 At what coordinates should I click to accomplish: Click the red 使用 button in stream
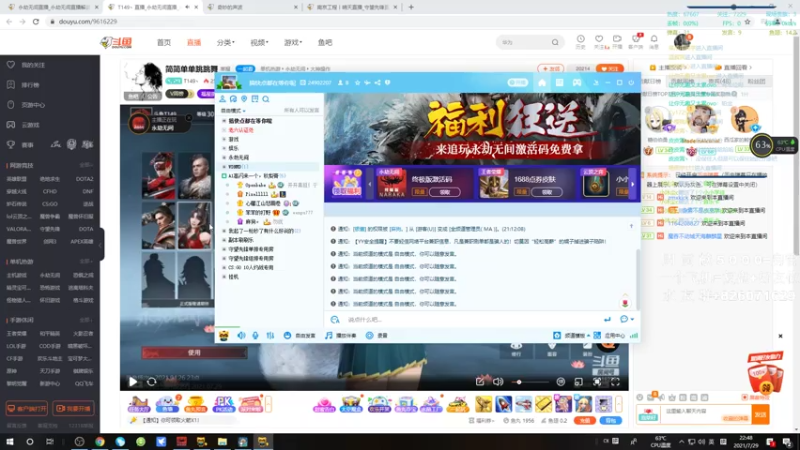(194, 353)
